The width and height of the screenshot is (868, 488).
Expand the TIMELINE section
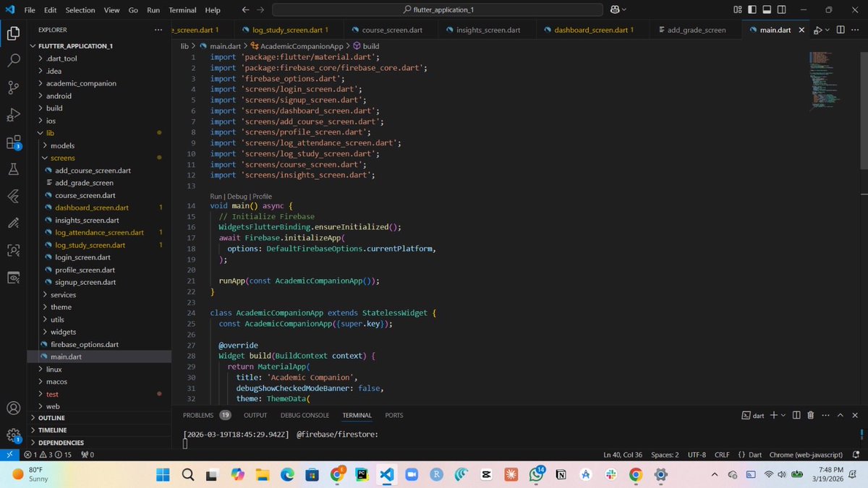click(x=99, y=430)
